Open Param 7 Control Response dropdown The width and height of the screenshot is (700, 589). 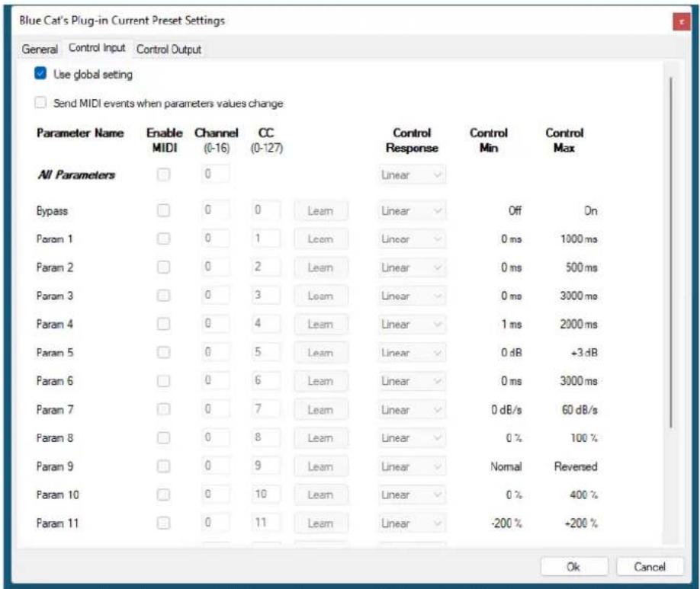[412, 410]
